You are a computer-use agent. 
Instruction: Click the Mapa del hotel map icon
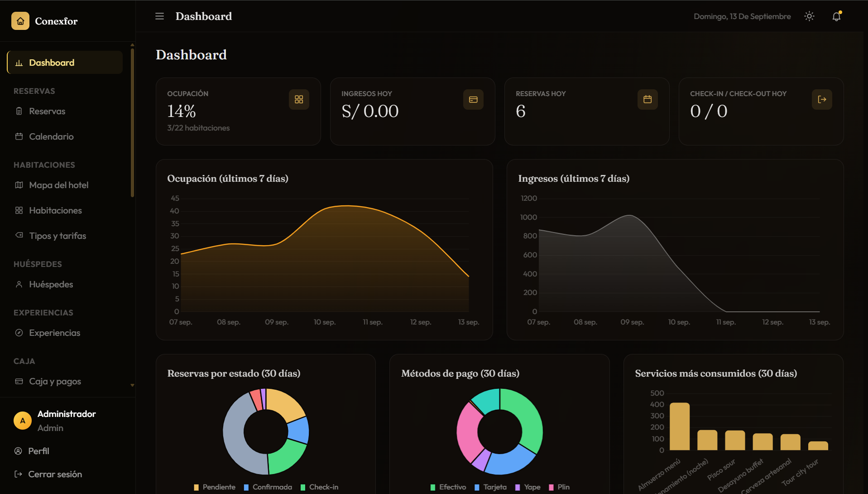pyautogui.click(x=19, y=185)
